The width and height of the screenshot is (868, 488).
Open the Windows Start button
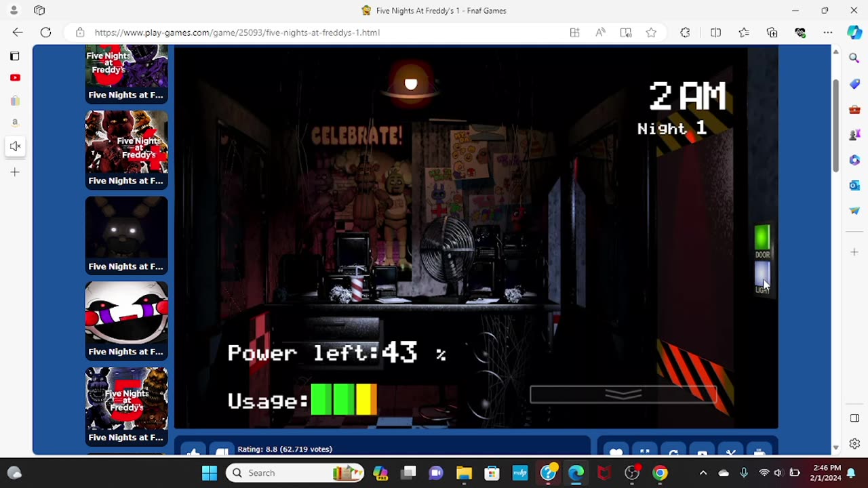(210, 473)
